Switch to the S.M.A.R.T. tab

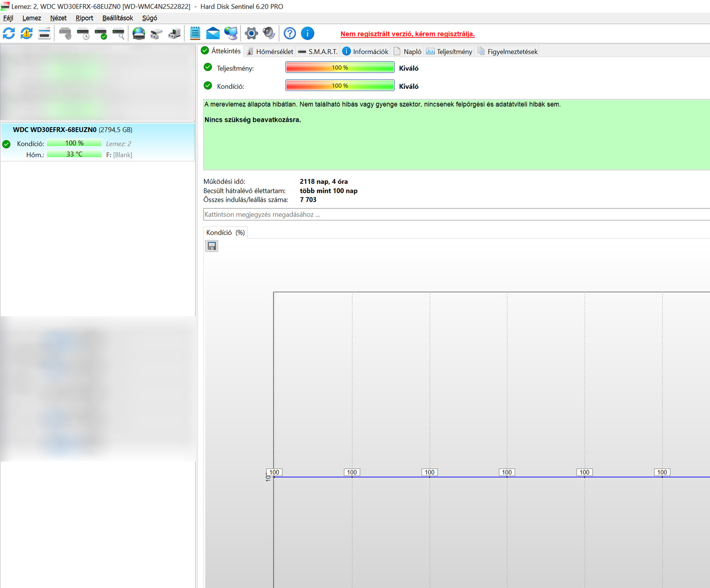pyautogui.click(x=318, y=51)
